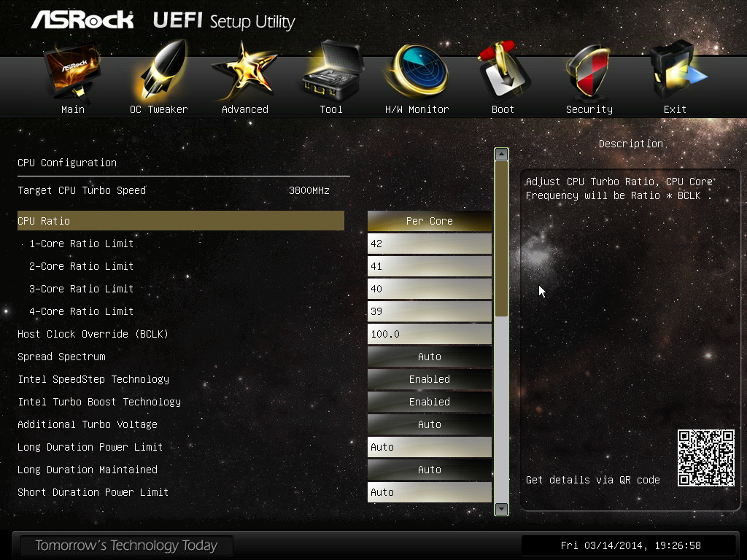Edit the Host Clock Override BCLK field
This screenshot has height=560, width=747.
point(429,334)
